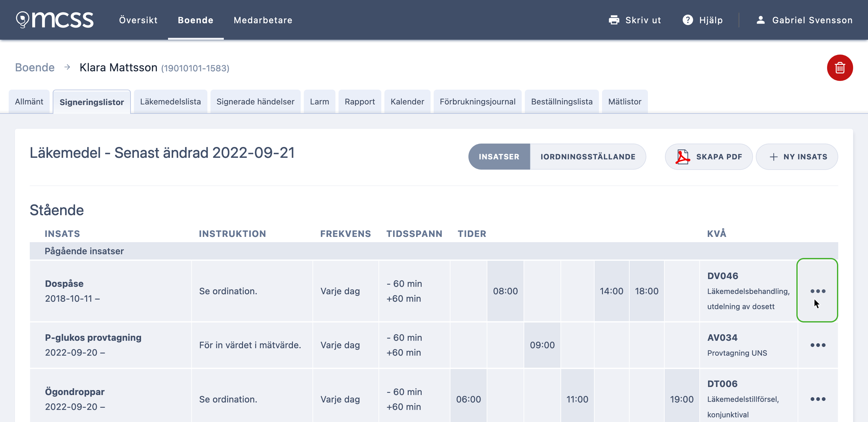Click the DT006 KVÅ code
Viewport: 868px width, 422px height.
[722, 384]
